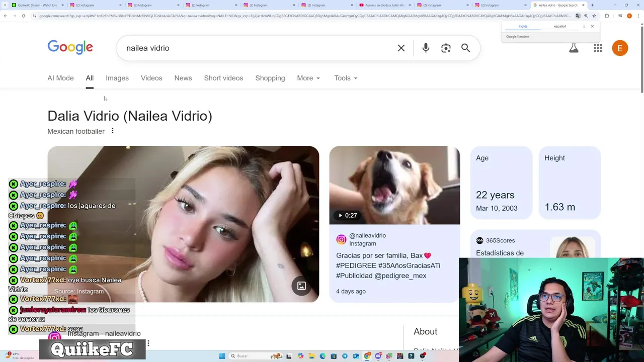Open Copilot from the taskbar

[x=300, y=356]
